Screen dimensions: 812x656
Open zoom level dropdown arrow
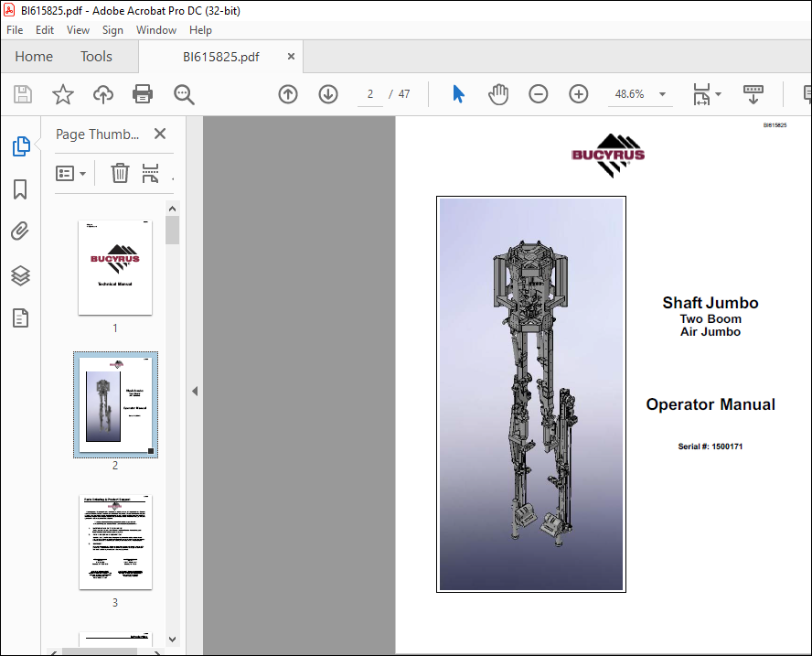(662, 94)
